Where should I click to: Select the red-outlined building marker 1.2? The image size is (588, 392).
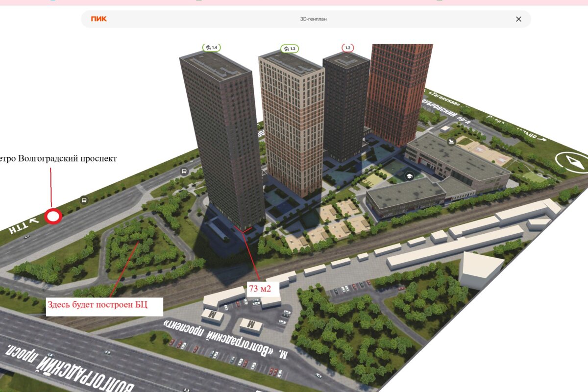click(x=348, y=48)
